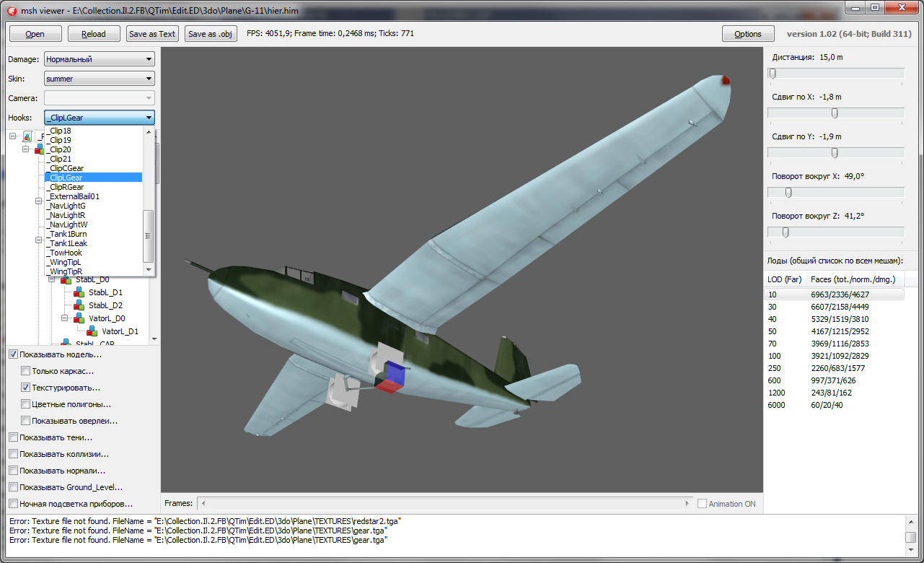Screen dimensions: 924x563
Task: Click the root hierarchy icon in the tree
Action: (27, 136)
